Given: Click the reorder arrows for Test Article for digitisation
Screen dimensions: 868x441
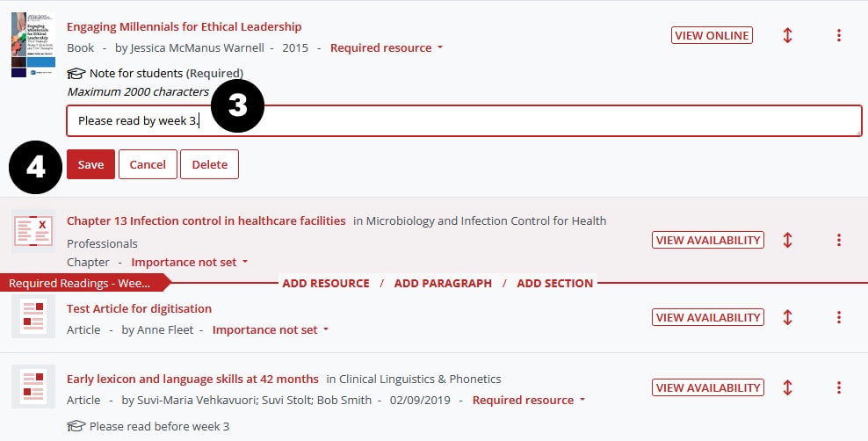Looking at the screenshot, I should coord(787,317).
